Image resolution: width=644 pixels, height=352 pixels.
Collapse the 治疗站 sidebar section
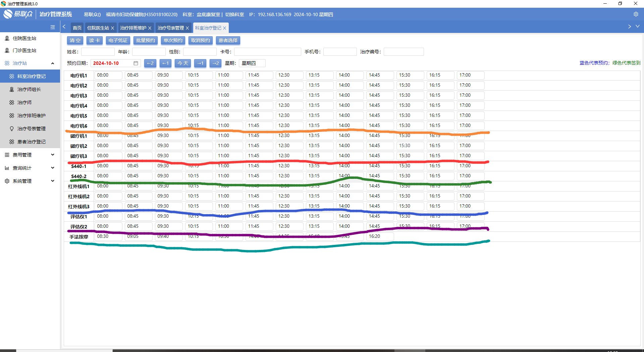(53, 63)
